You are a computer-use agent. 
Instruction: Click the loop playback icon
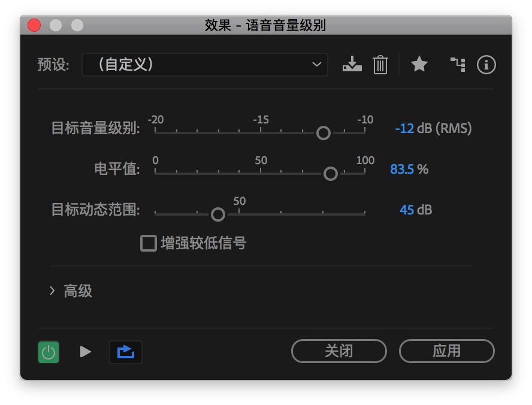coord(125,352)
